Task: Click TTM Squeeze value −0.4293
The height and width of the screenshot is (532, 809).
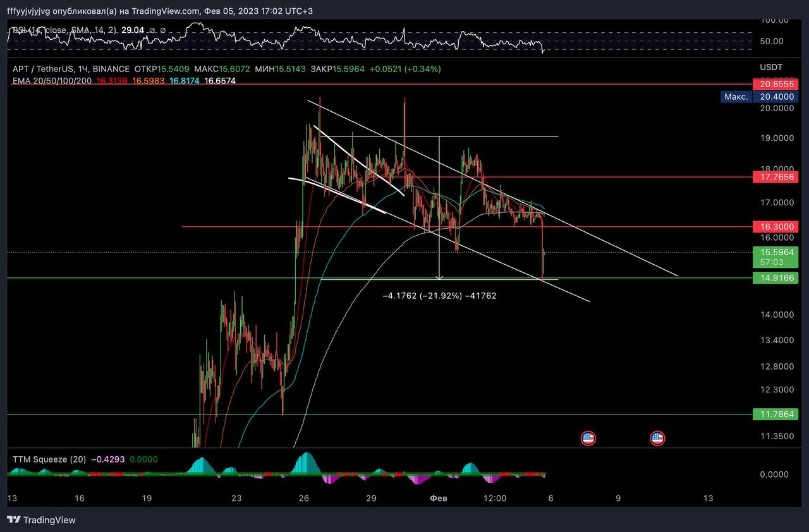Action: tap(109, 459)
